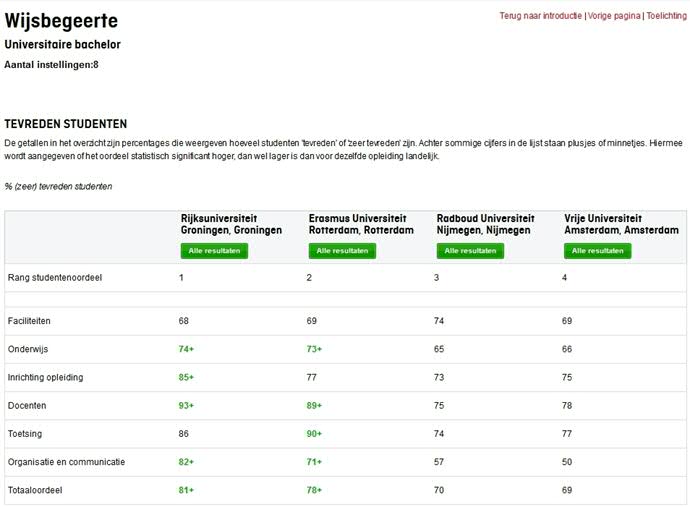The image size is (690, 507).
Task: Click the 'Wijsbegeerte' page title
Action: (61, 21)
